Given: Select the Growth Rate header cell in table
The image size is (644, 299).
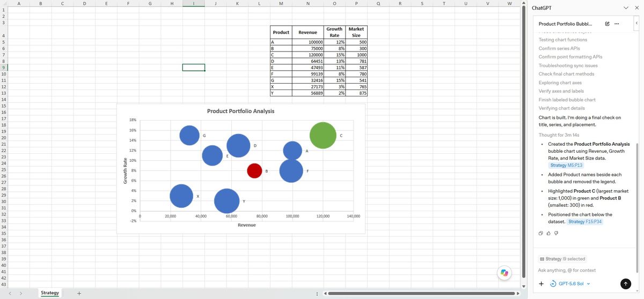Looking at the screenshot, I should coord(334,32).
